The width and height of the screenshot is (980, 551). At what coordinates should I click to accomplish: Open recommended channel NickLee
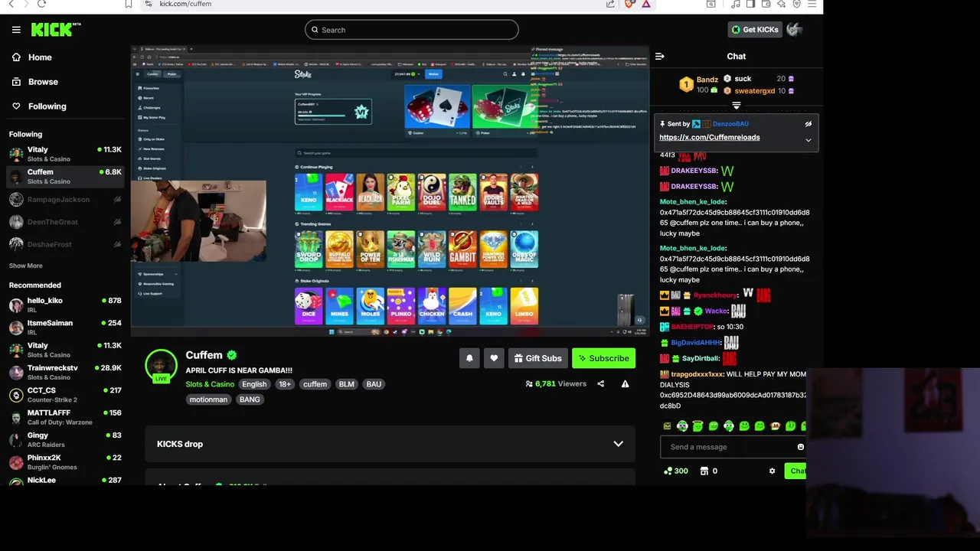point(64,480)
